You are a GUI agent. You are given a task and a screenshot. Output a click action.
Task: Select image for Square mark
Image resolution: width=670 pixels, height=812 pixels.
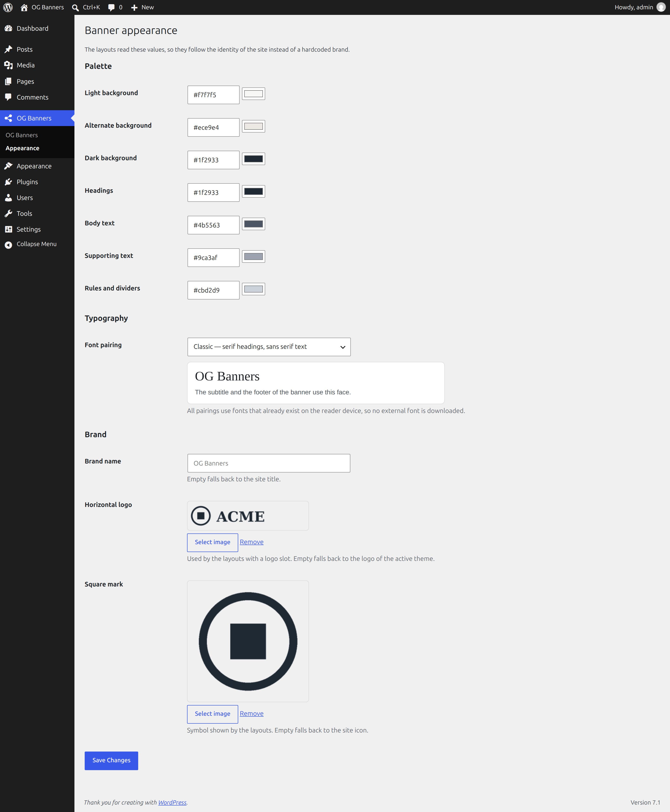tap(212, 714)
